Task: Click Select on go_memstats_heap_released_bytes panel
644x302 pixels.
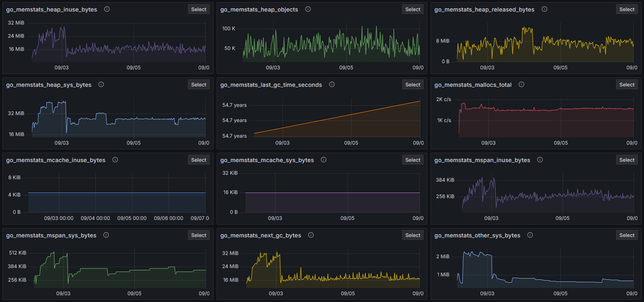Action: click(x=627, y=9)
